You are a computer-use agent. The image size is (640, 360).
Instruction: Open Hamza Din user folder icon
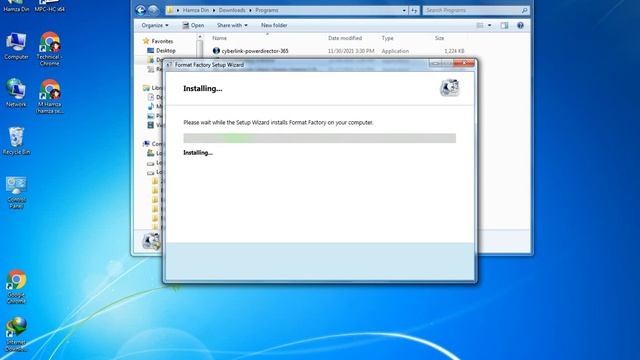point(16,6)
